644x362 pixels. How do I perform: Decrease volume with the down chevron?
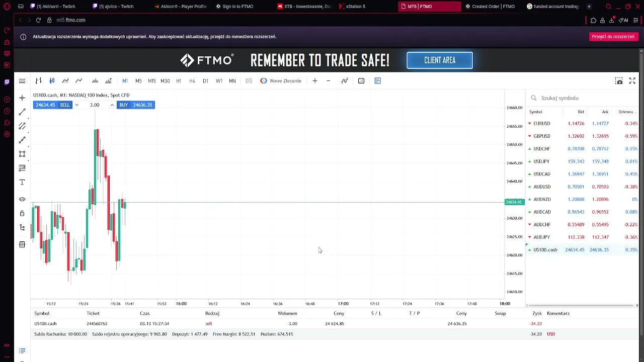[x=76, y=105]
